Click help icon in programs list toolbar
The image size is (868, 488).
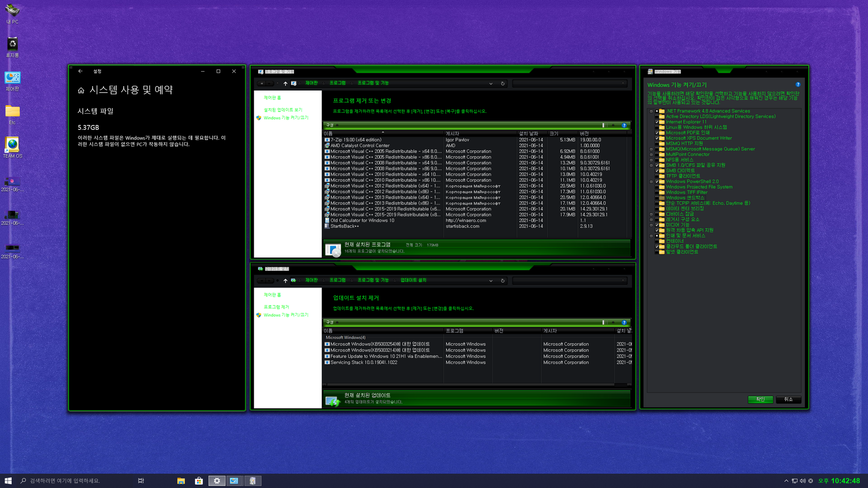(624, 125)
